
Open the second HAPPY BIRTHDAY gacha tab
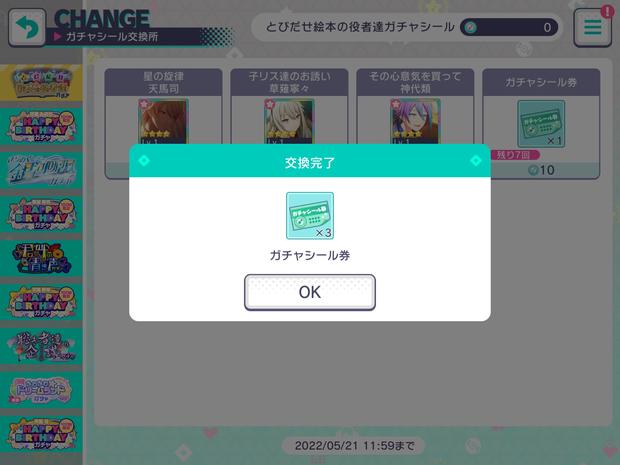coord(41,214)
